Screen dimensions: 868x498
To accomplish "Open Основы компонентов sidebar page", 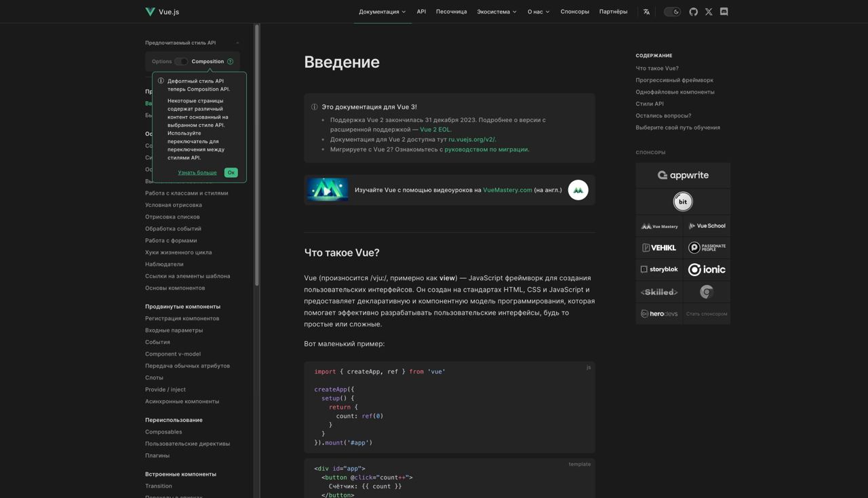I will coord(175,288).
